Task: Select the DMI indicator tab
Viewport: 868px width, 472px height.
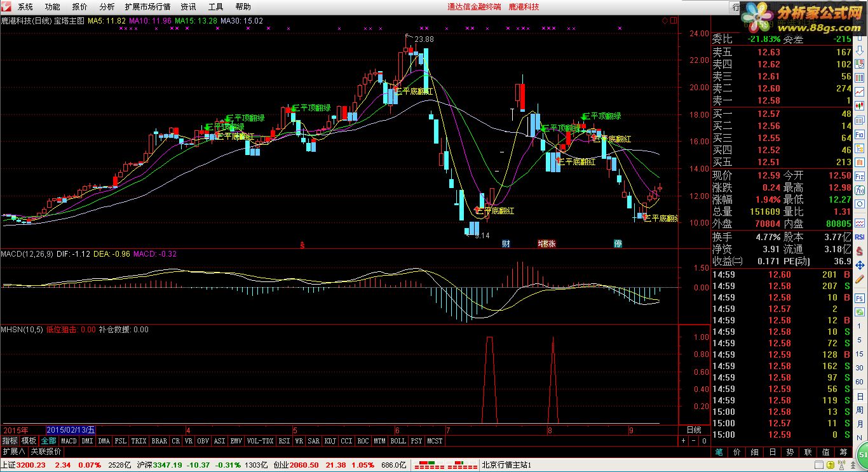Action: click(88, 440)
